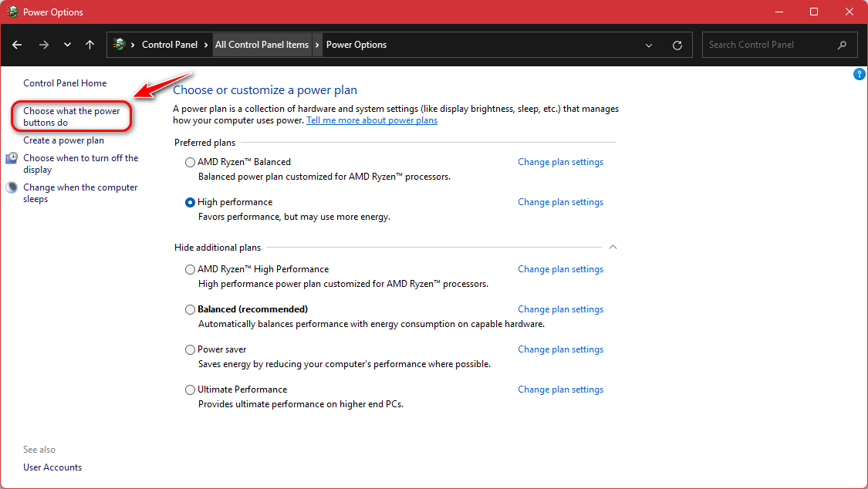
Task: Click Change plan settings for High performance
Action: coord(560,202)
